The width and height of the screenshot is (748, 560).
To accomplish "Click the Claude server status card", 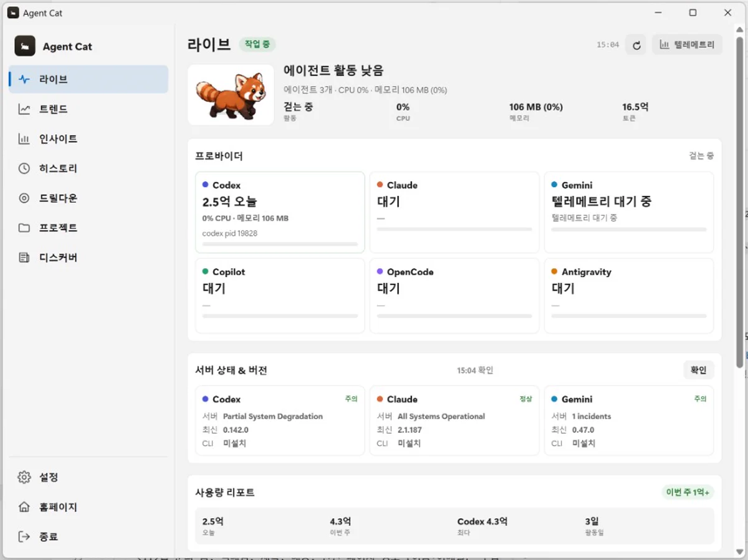I will (454, 421).
